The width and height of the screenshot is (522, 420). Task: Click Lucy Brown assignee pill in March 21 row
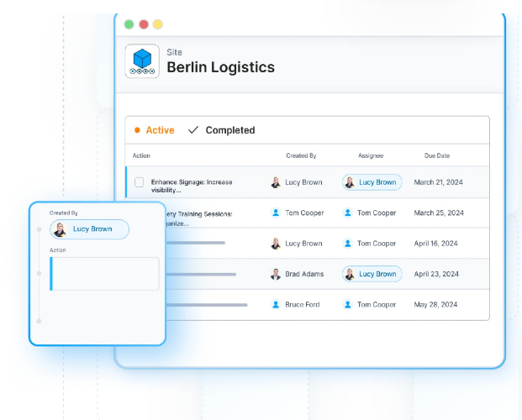tap(372, 182)
